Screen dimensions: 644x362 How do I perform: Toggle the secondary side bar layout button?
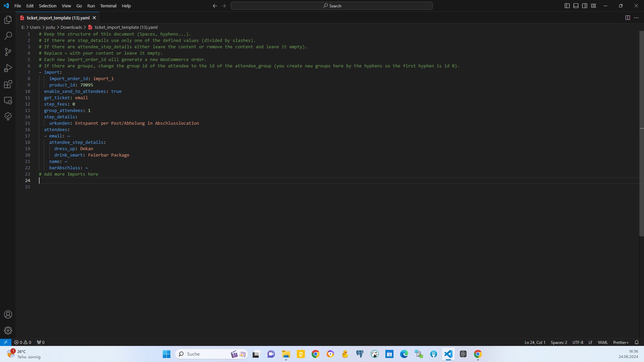(585, 6)
